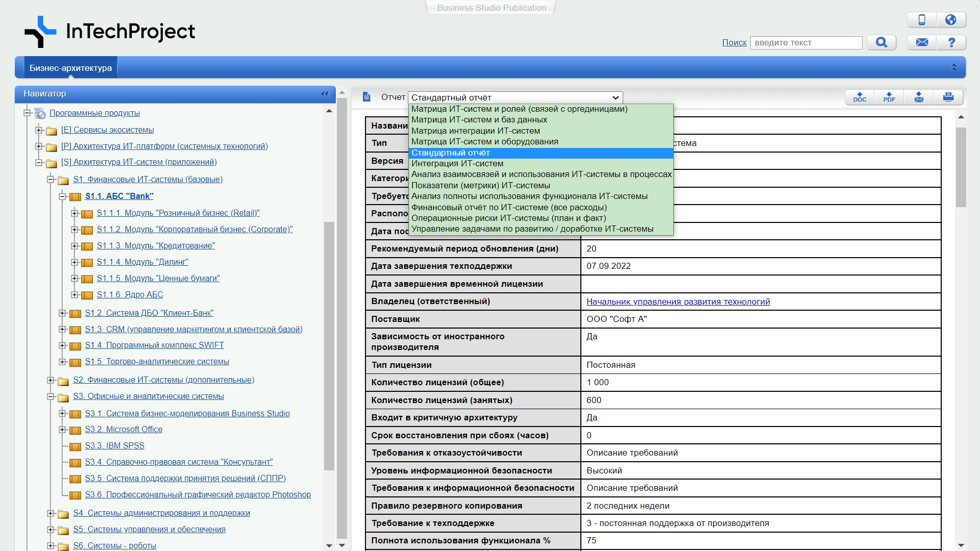Open the envelope mail icon
Screen dimensions: 980x551
click(x=922, y=42)
